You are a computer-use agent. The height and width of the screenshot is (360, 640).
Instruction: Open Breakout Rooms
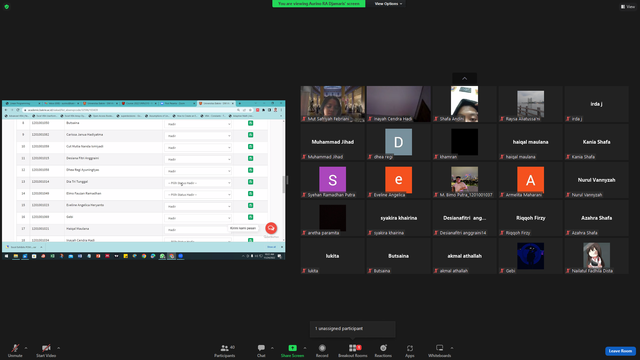[x=353, y=351]
